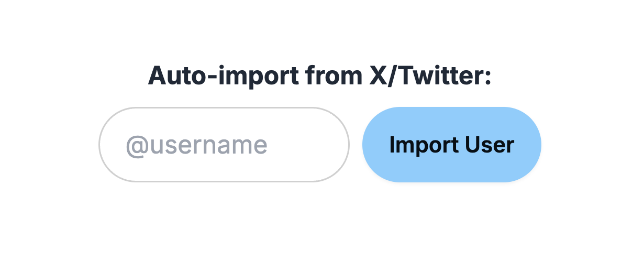Submit the username using Import User
Image resolution: width=644 pixels, height=261 pixels.
[451, 145]
